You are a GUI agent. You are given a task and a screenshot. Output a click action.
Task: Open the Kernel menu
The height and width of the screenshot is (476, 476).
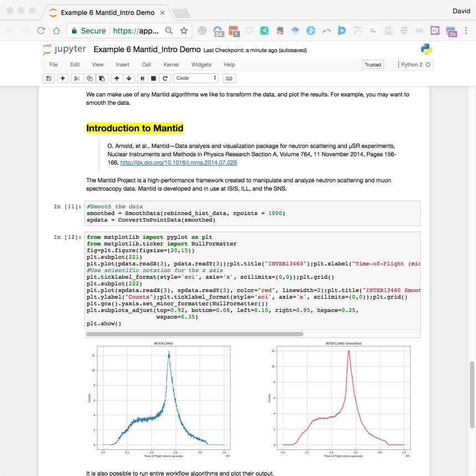pyautogui.click(x=171, y=65)
